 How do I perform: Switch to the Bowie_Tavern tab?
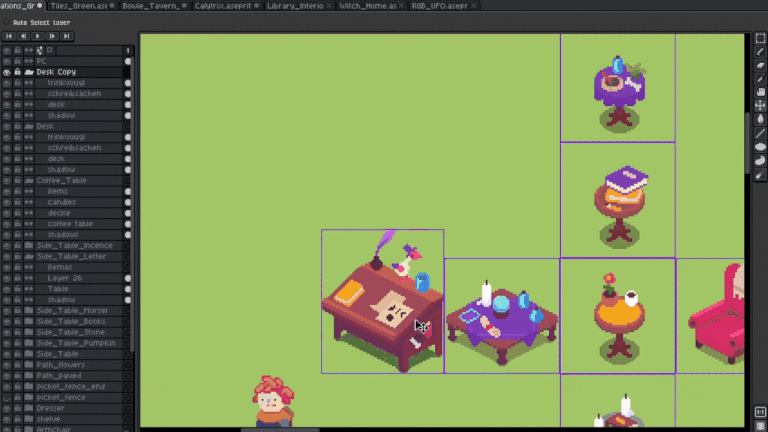(153, 6)
